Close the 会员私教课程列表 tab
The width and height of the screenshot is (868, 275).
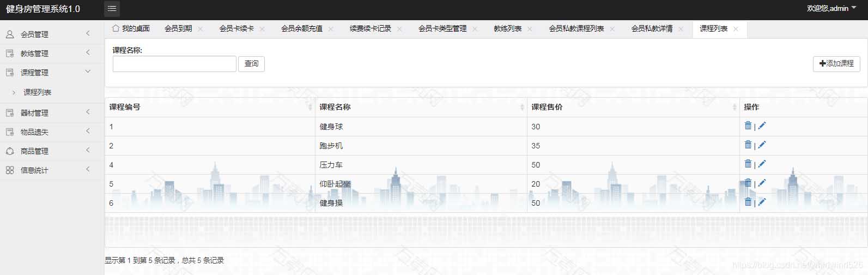[x=612, y=29]
